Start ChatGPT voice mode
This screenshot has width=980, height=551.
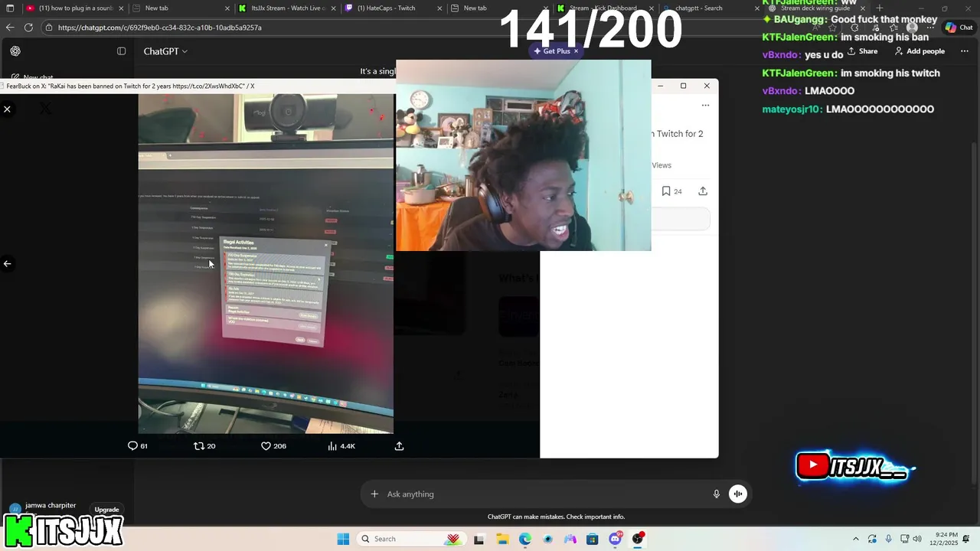(737, 494)
